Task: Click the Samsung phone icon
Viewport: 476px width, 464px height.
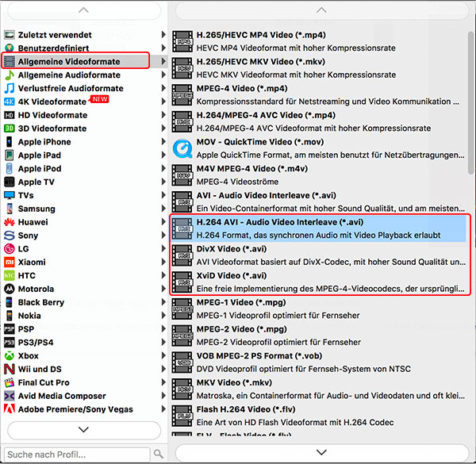Action: pyautogui.click(x=10, y=209)
